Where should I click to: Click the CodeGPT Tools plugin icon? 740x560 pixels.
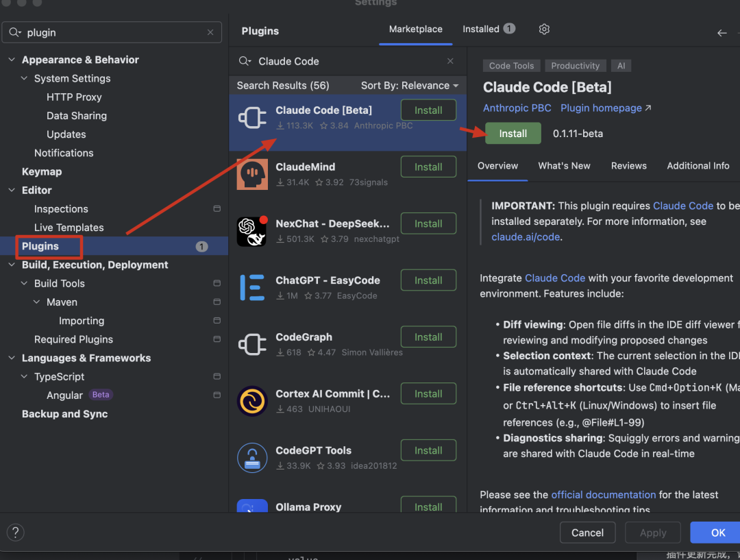[x=252, y=458]
